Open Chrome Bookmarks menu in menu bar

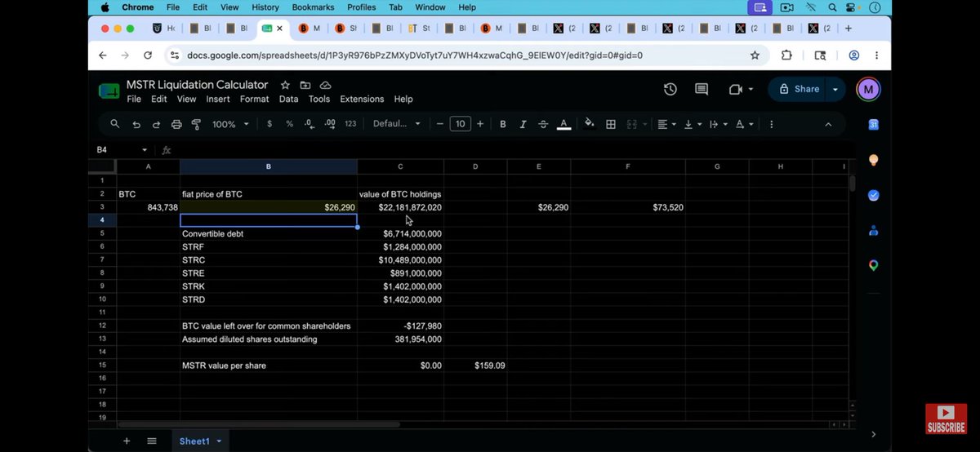click(313, 7)
